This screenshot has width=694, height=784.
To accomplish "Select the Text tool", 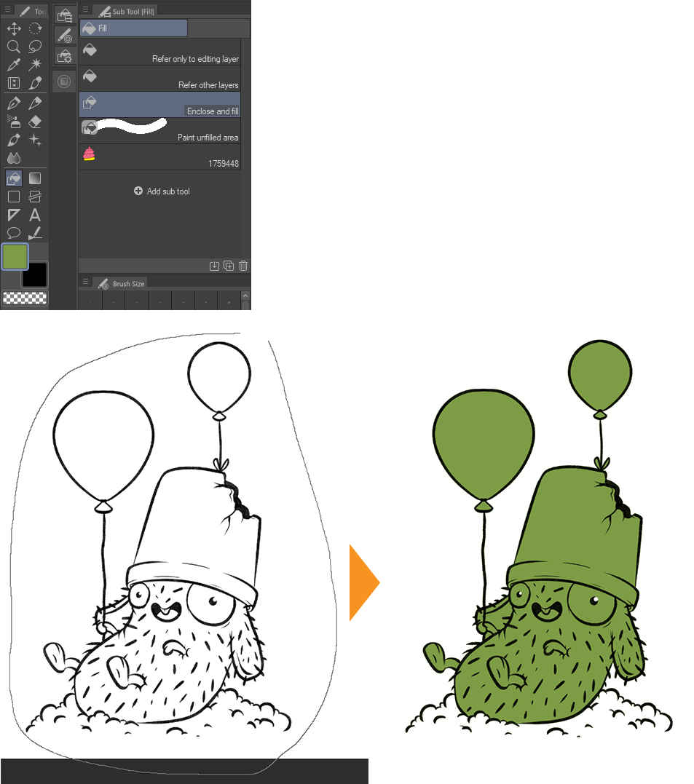I will tap(35, 215).
